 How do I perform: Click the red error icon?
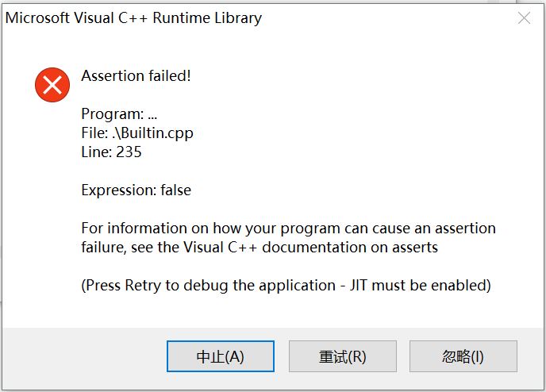coord(52,84)
